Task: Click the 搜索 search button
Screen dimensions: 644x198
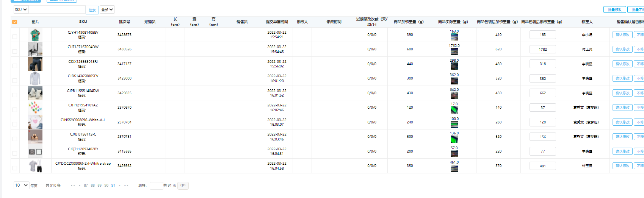Action: (x=92, y=10)
